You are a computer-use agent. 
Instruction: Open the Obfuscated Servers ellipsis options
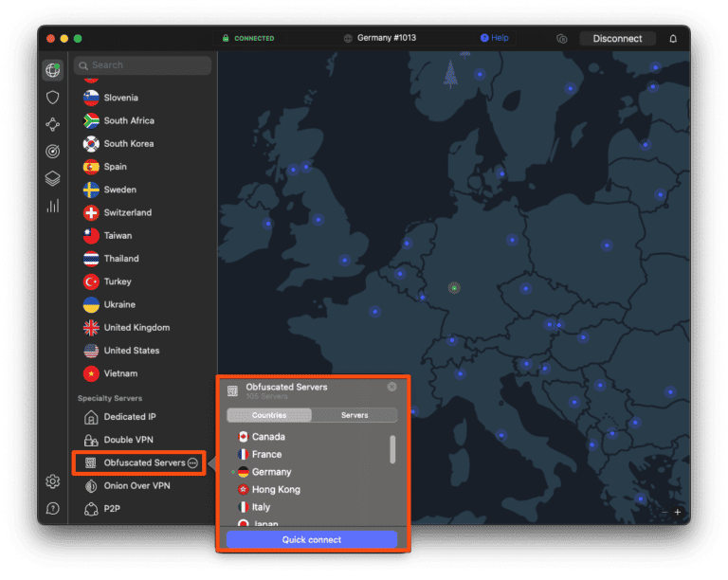click(192, 462)
